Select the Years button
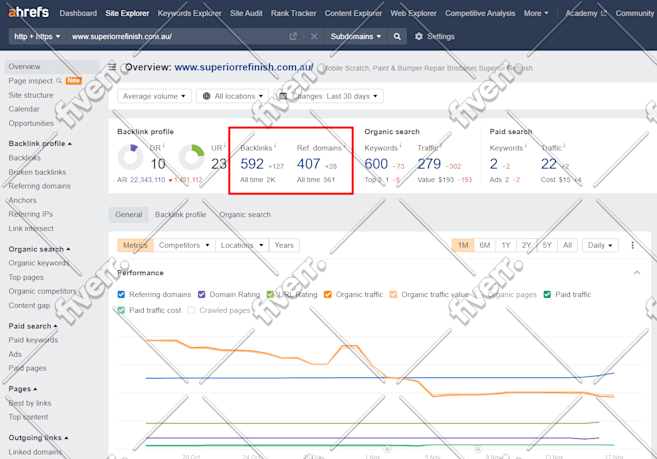 point(284,245)
